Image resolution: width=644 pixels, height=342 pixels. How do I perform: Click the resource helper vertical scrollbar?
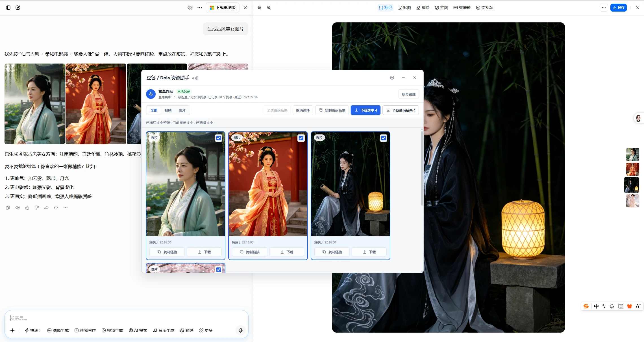coord(422,168)
